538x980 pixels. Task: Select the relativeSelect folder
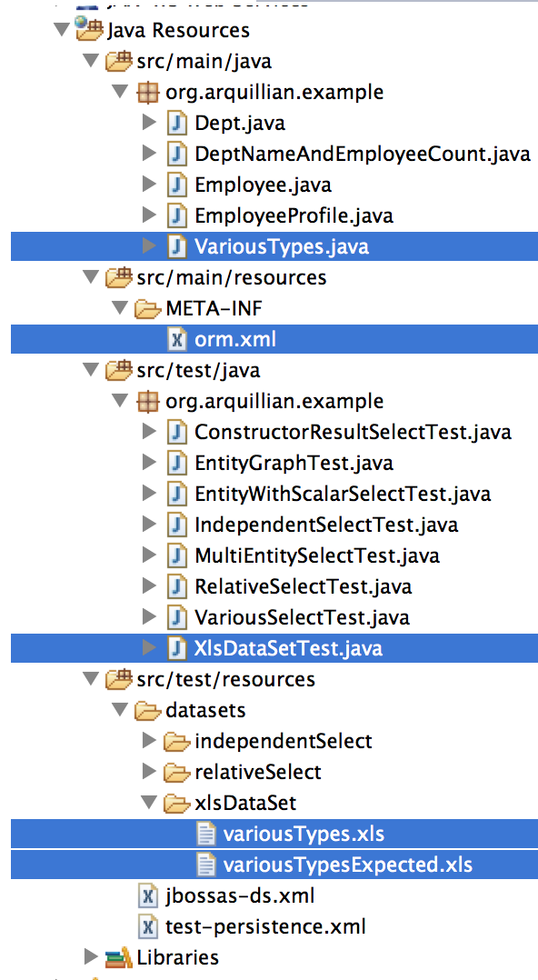point(258,772)
